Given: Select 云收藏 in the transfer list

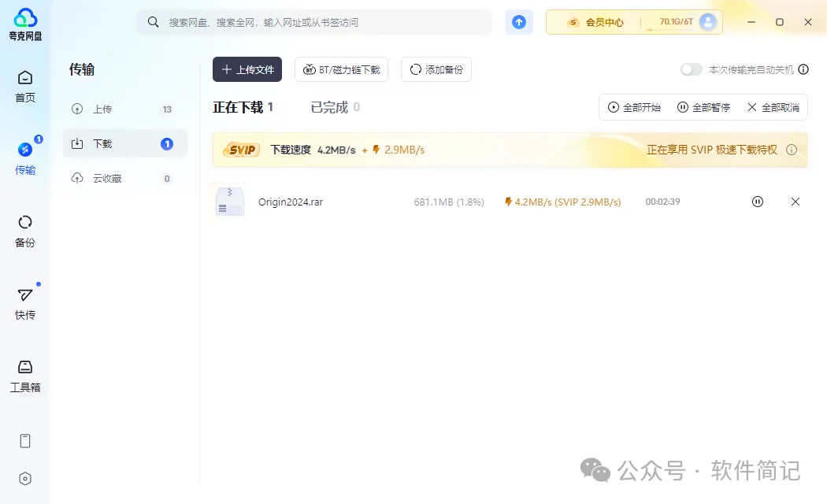Looking at the screenshot, I should [x=125, y=178].
